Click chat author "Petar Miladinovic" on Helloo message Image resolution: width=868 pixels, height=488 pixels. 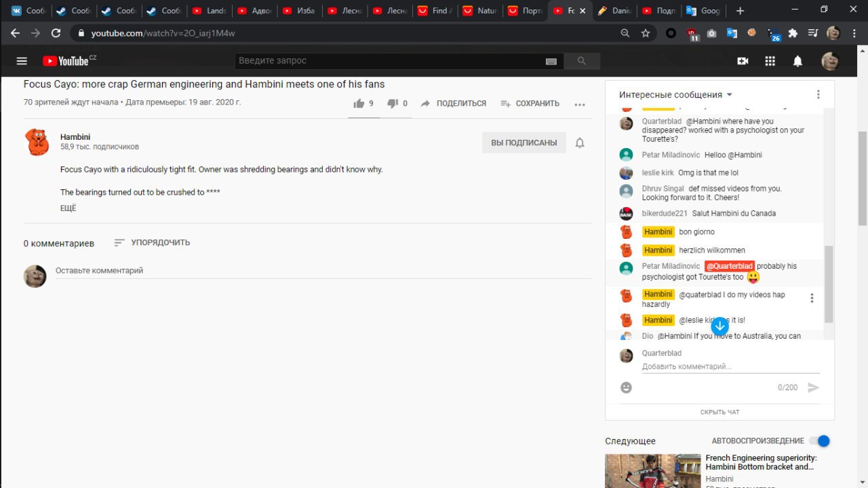click(671, 155)
